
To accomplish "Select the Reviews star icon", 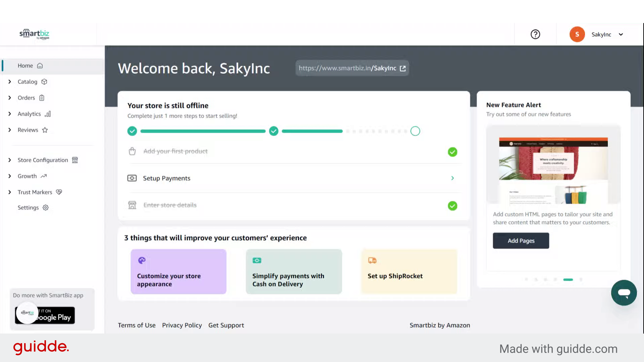I will tap(45, 130).
